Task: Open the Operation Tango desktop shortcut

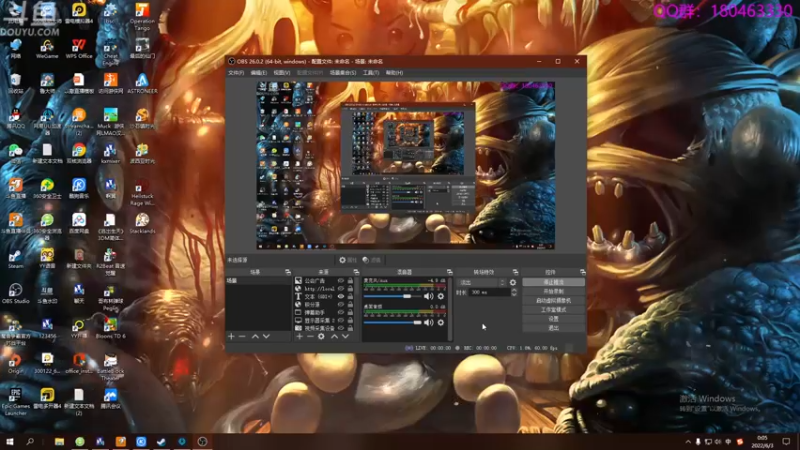Action: 142,16
